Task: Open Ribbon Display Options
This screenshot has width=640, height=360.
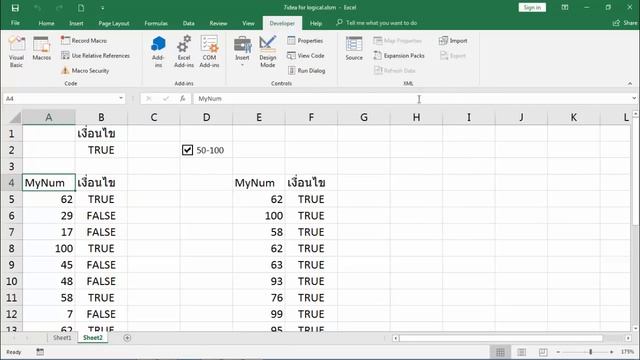Action: tap(565, 7)
